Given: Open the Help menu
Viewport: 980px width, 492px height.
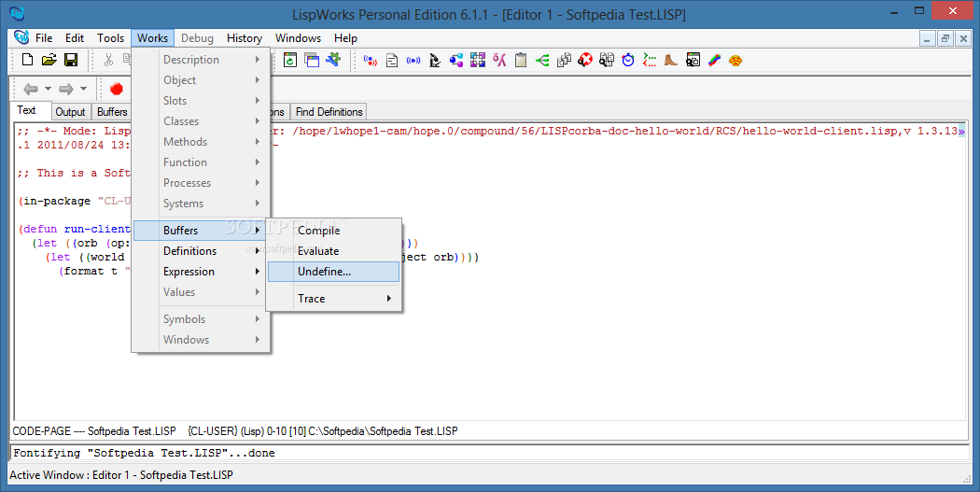Looking at the screenshot, I should point(345,38).
